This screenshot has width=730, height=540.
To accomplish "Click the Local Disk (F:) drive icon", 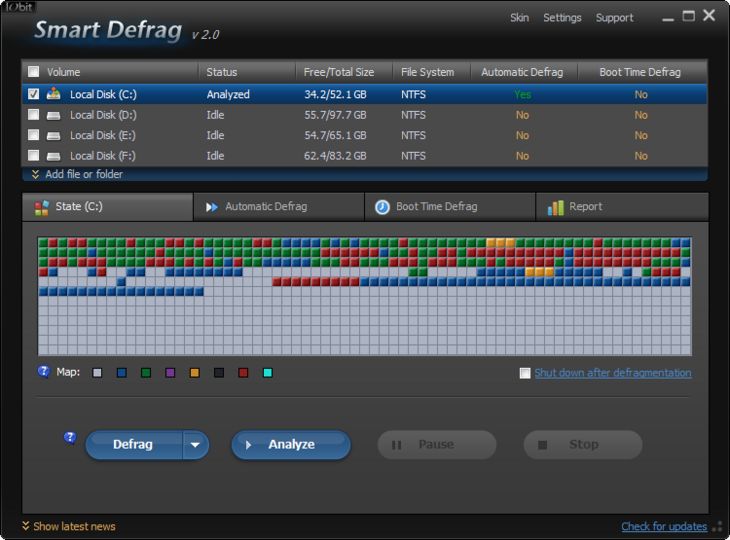I will 54,156.
